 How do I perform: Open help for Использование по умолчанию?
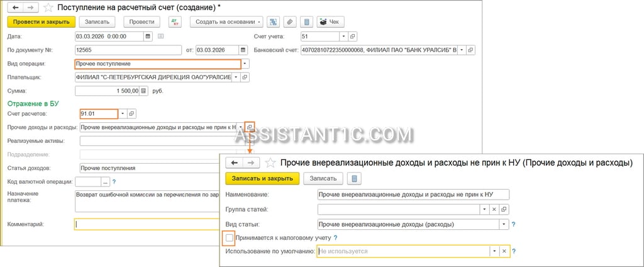coord(514,251)
